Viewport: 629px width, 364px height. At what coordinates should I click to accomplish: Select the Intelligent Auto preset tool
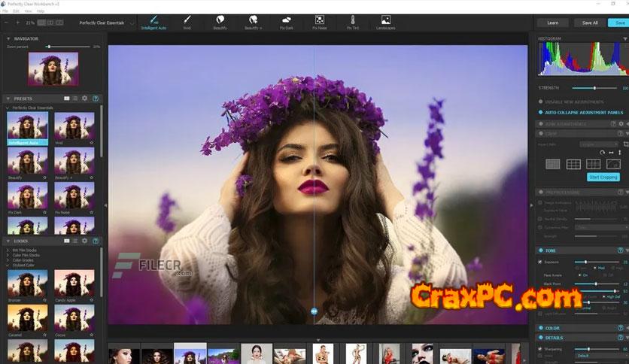coord(153,21)
